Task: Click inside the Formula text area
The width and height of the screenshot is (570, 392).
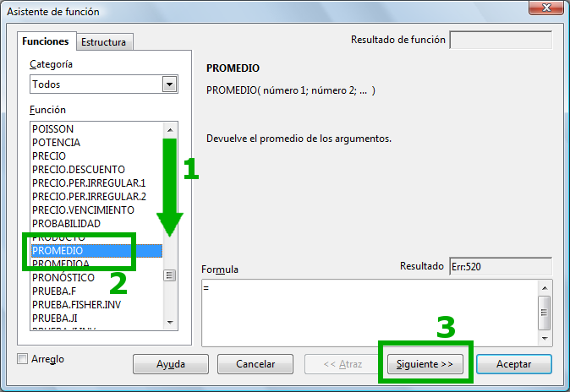Action: [x=370, y=313]
